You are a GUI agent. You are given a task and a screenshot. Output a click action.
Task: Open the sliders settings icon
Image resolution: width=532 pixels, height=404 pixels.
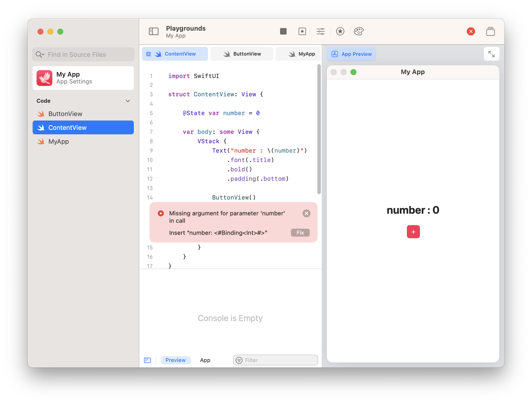click(x=320, y=31)
